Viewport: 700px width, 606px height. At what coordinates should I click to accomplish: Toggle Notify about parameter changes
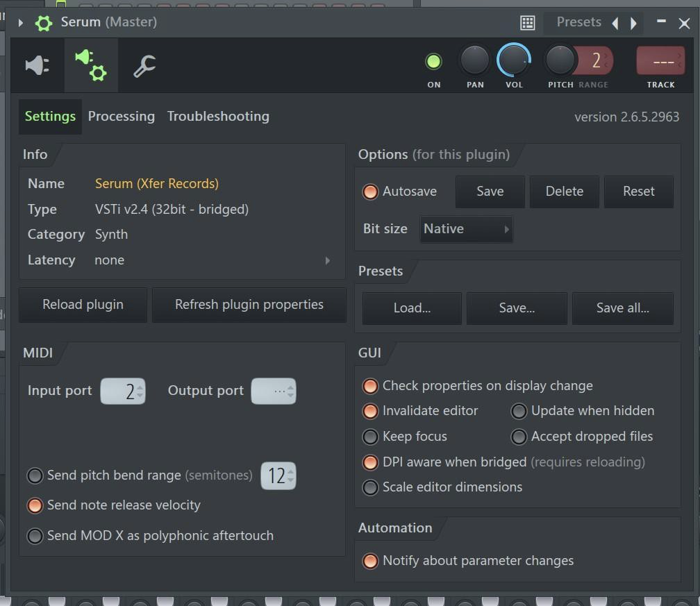click(x=370, y=561)
